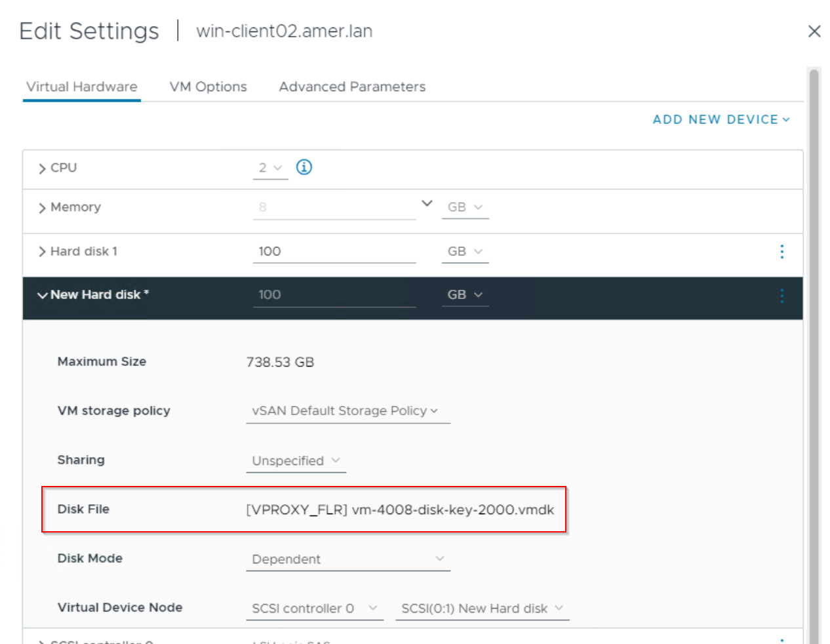This screenshot has width=830, height=644.
Task: Expand the CPU section
Action: point(42,168)
